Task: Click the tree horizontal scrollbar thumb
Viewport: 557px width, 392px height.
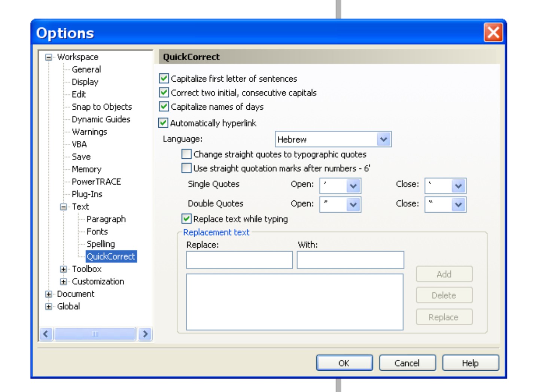Action: coord(95,334)
